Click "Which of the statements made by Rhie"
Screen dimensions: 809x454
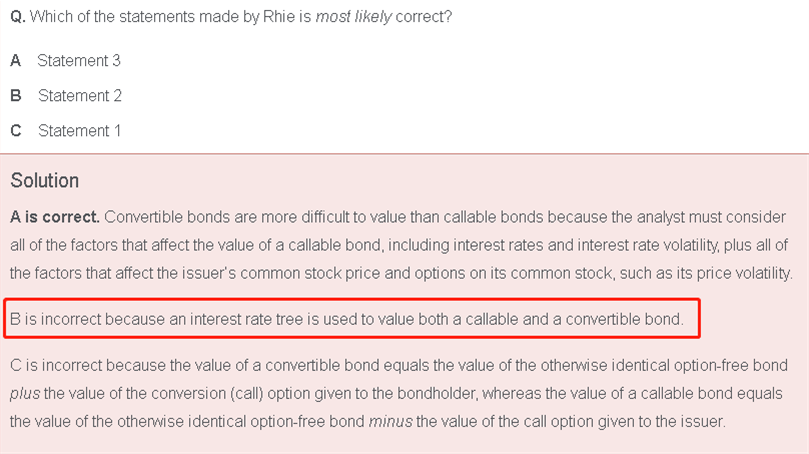[160, 19]
